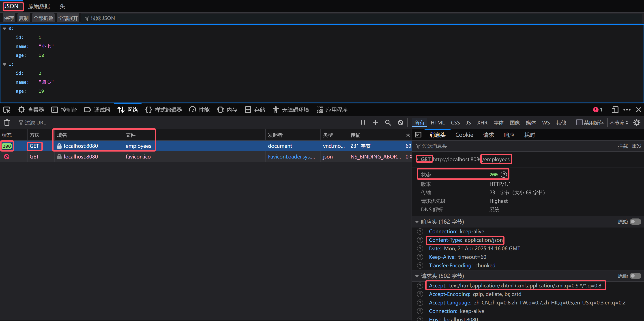Screen dimensions: 644x321
Task: Click the 全部折叠 button
Action: [43, 18]
